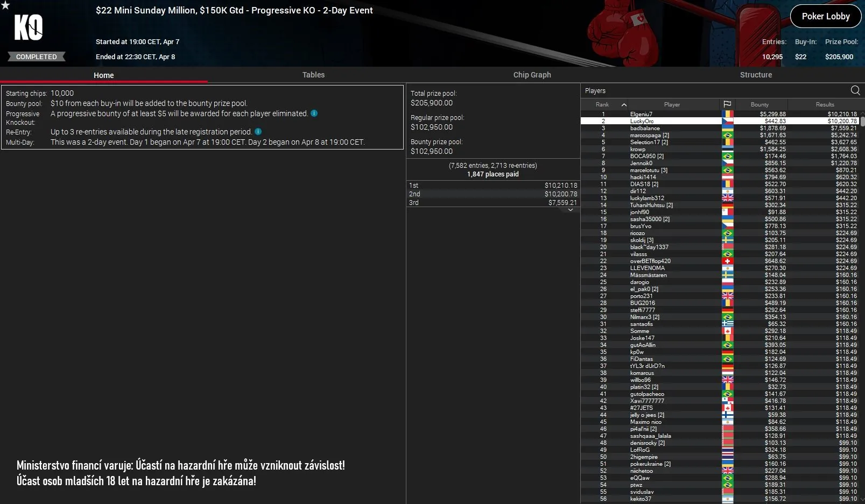Sort by the Results column header
This screenshot has width=865, height=504.
tap(825, 105)
